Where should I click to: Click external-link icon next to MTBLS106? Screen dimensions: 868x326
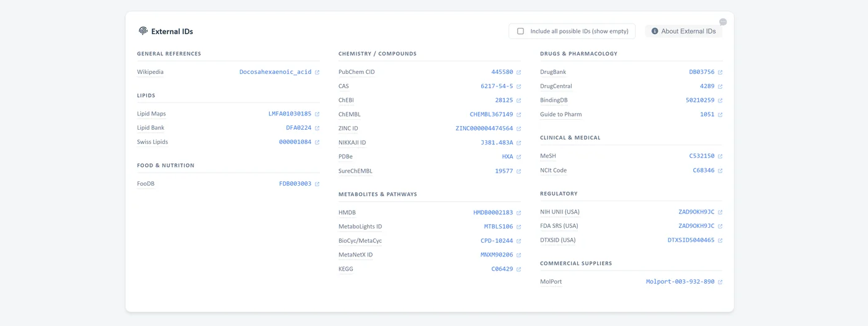(x=518, y=227)
